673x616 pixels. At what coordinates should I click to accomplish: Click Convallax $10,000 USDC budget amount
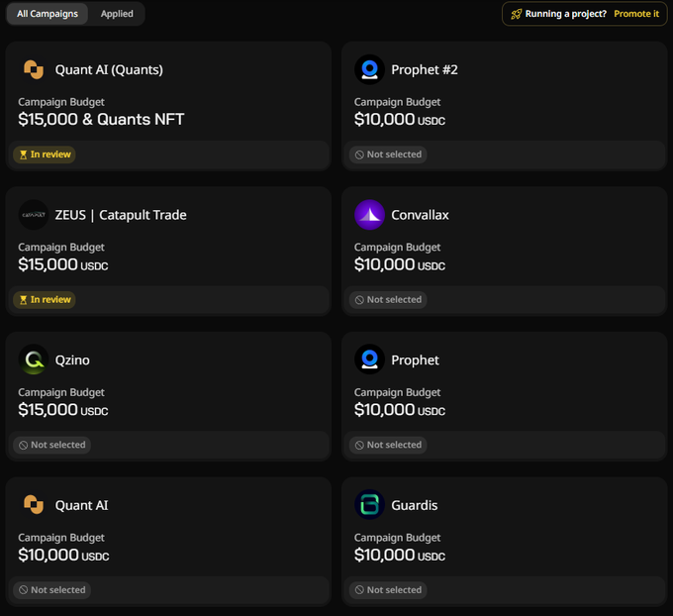(400, 264)
